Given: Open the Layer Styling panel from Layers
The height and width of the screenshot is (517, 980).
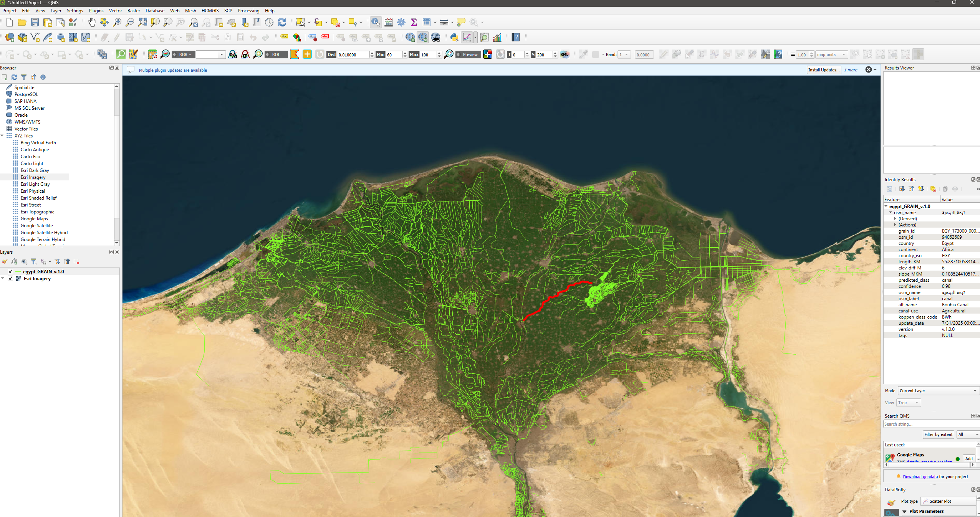Looking at the screenshot, I should click(5, 261).
